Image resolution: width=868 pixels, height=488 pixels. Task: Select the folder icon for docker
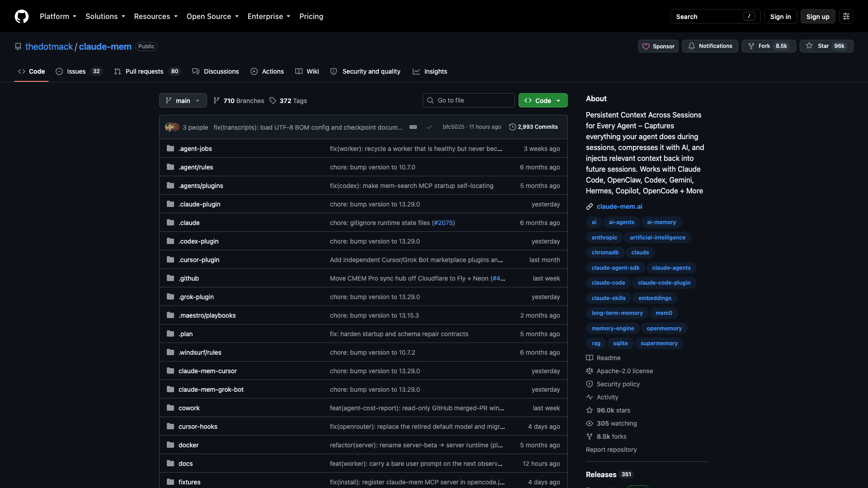point(170,445)
